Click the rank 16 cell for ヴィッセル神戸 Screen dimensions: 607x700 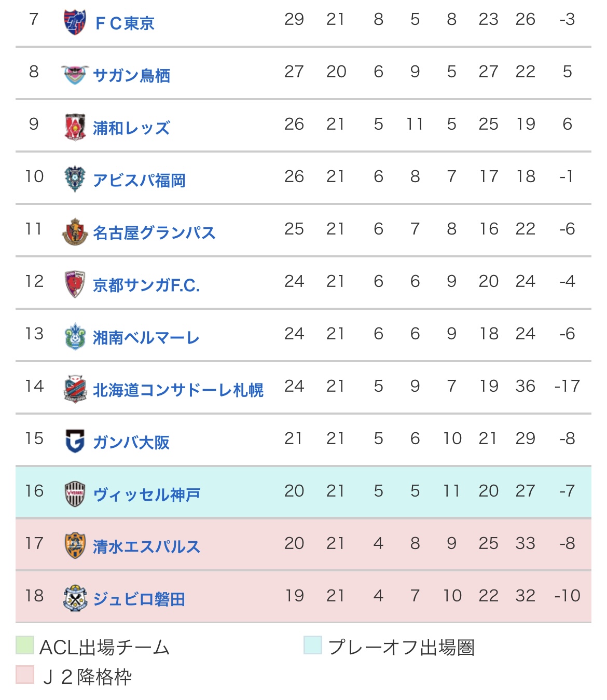click(34, 491)
